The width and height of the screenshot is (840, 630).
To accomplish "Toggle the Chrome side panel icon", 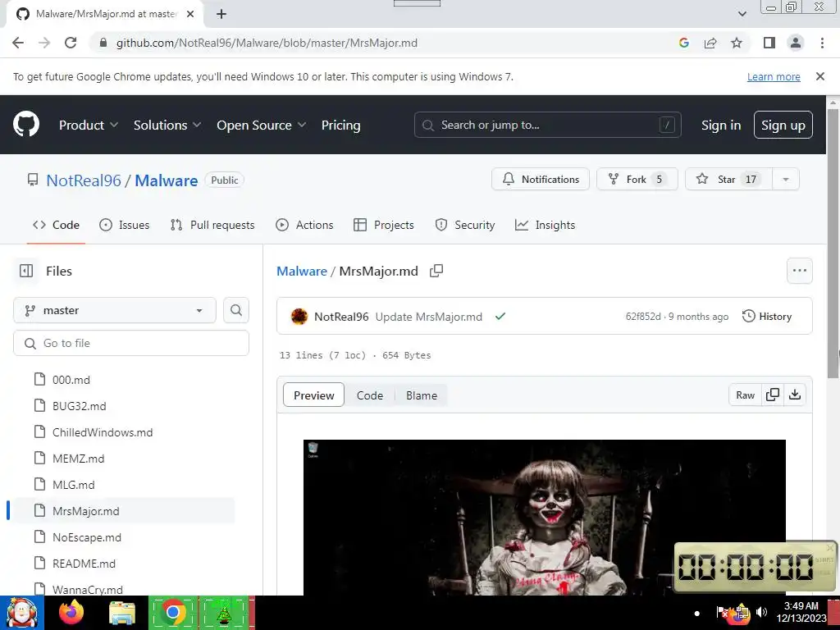I will [769, 43].
